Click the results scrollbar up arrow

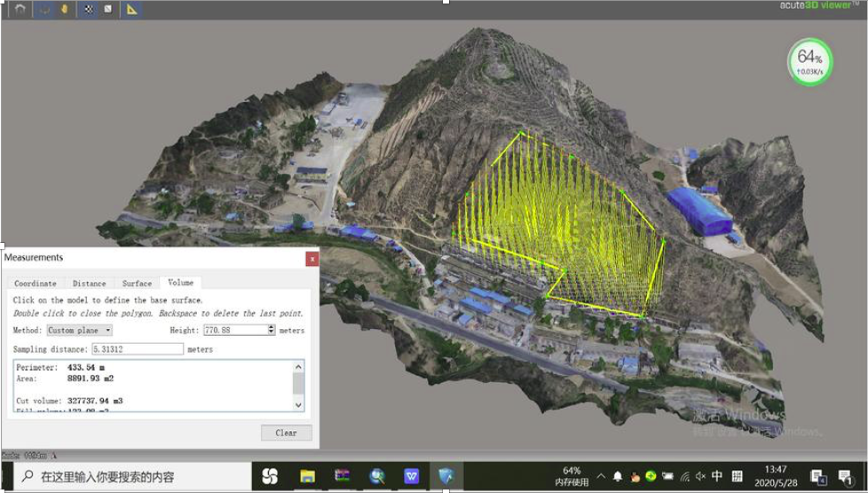299,367
